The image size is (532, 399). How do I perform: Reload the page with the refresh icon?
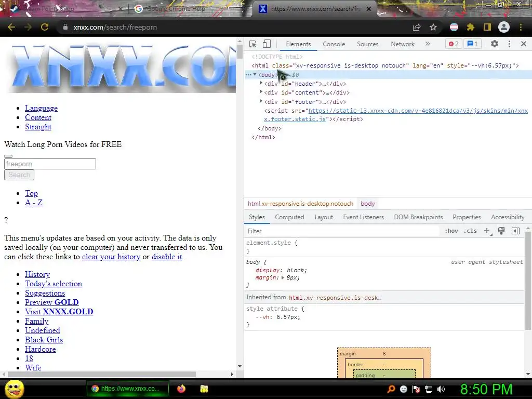pos(45,27)
